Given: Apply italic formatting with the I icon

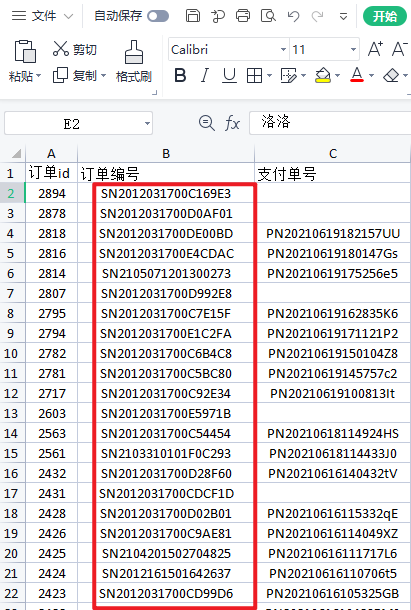Looking at the screenshot, I should pos(205,75).
